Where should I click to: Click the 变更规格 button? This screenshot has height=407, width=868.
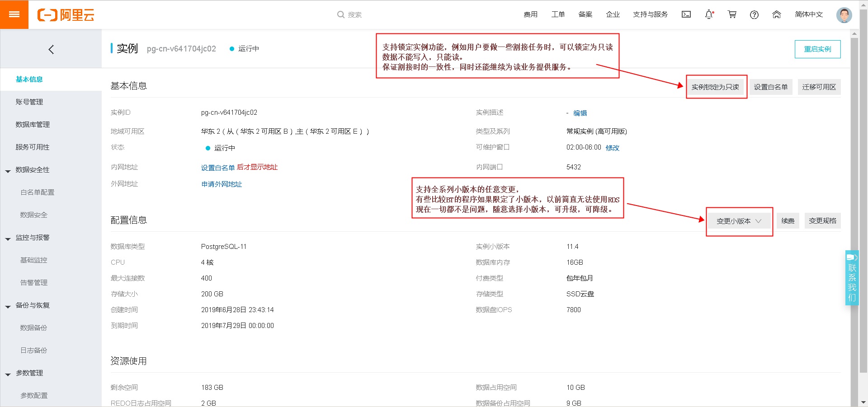coord(822,221)
